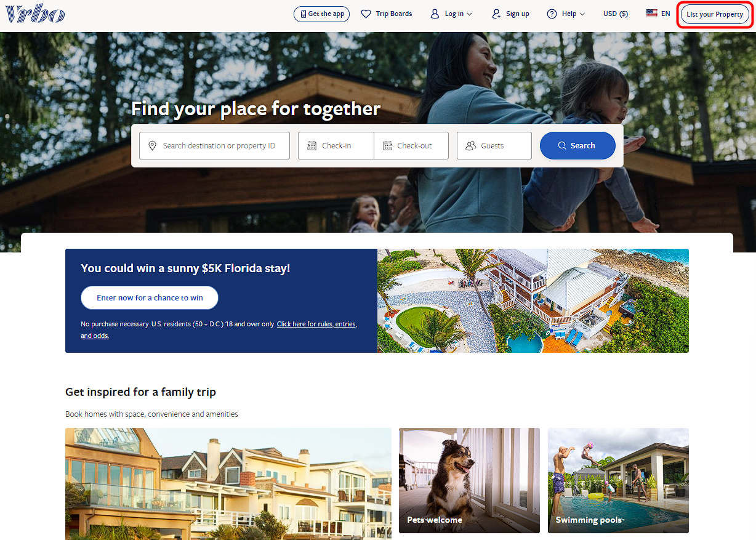Click the US flag language icon
Viewport: 756px width, 540px height.
tap(651, 13)
